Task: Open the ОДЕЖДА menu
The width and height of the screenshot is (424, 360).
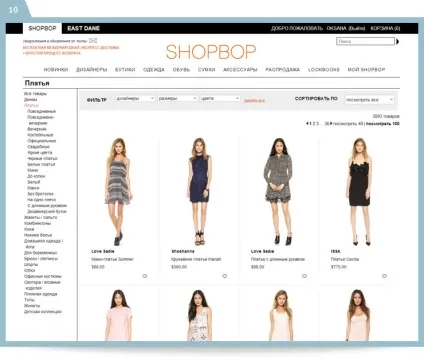Action: click(154, 70)
